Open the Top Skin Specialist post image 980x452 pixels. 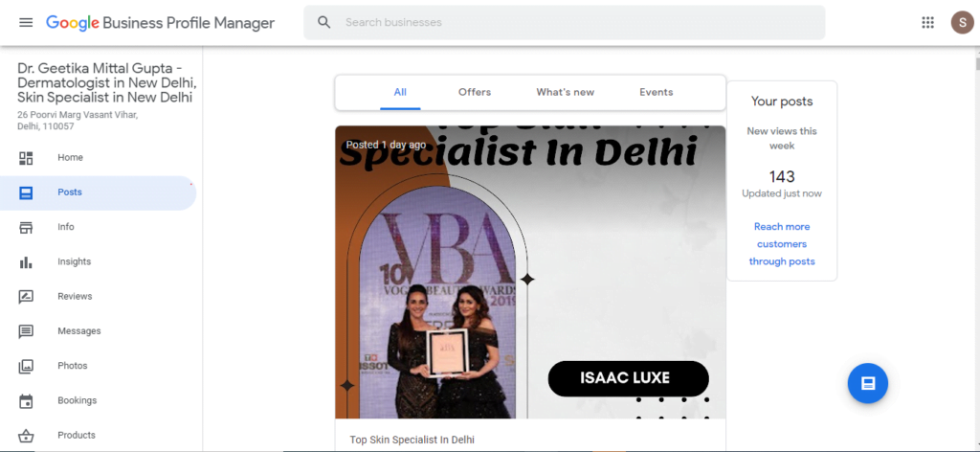(x=530, y=272)
